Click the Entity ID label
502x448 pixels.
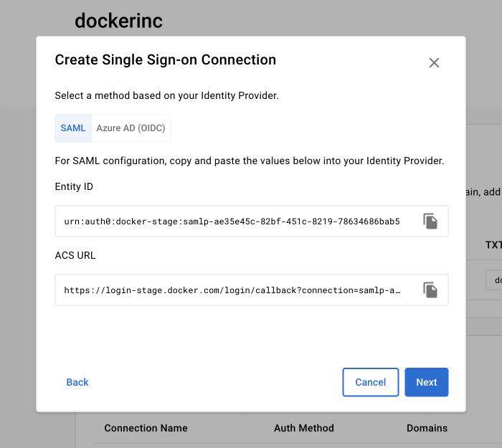(74, 186)
